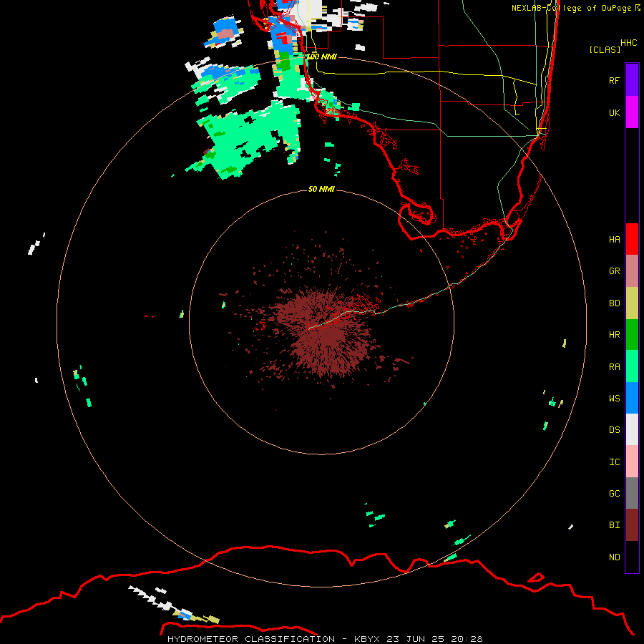
Task: Click the WS legend label
Action: tap(614, 399)
